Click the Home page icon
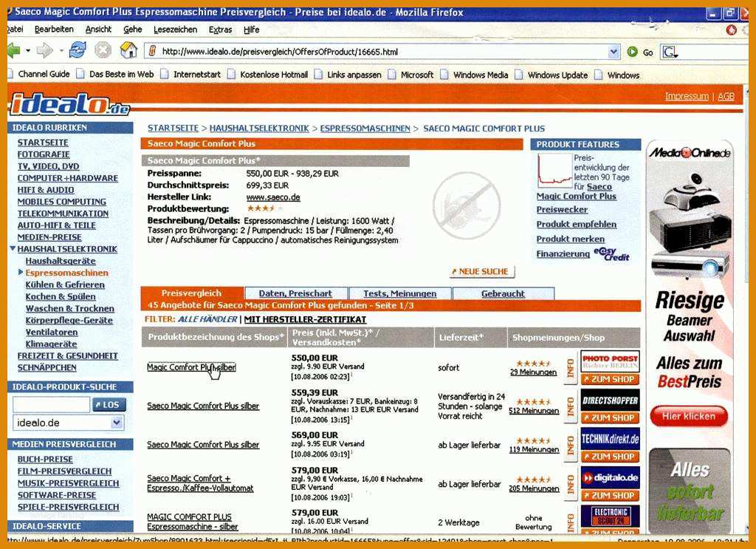756x549 pixels. pyautogui.click(x=128, y=50)
